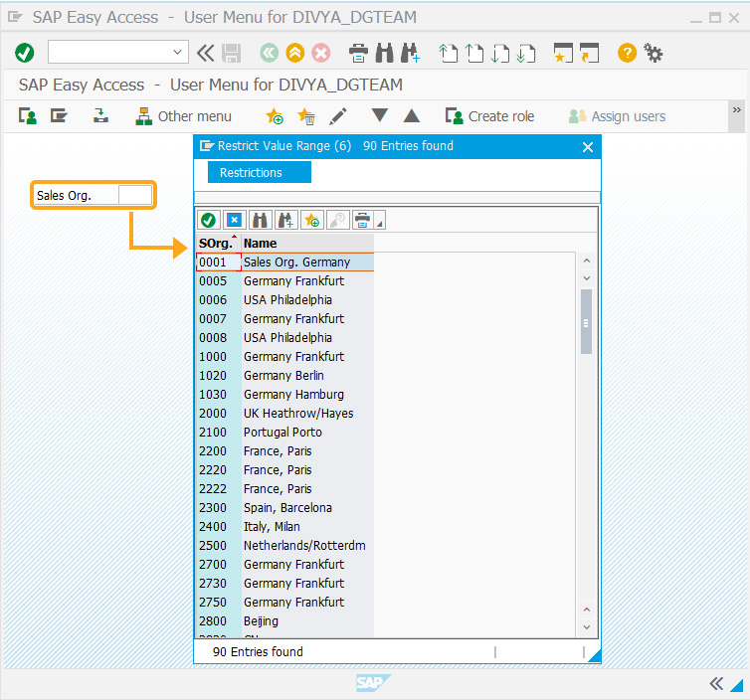750x700 pixels.
Task: Select 2000 UK Heathrow/Hayes entry
Action: pyautogui.click(x=285, y=413)
